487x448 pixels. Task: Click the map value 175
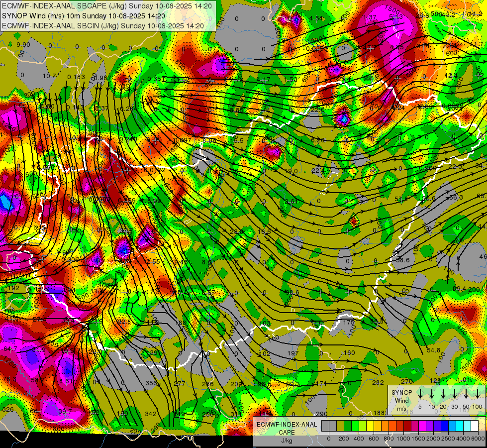(349, 323)
